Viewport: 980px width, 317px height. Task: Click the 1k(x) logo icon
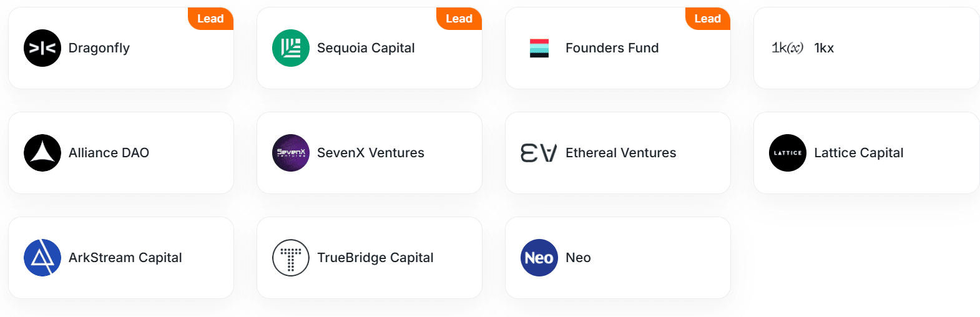(x=788, y=48)
